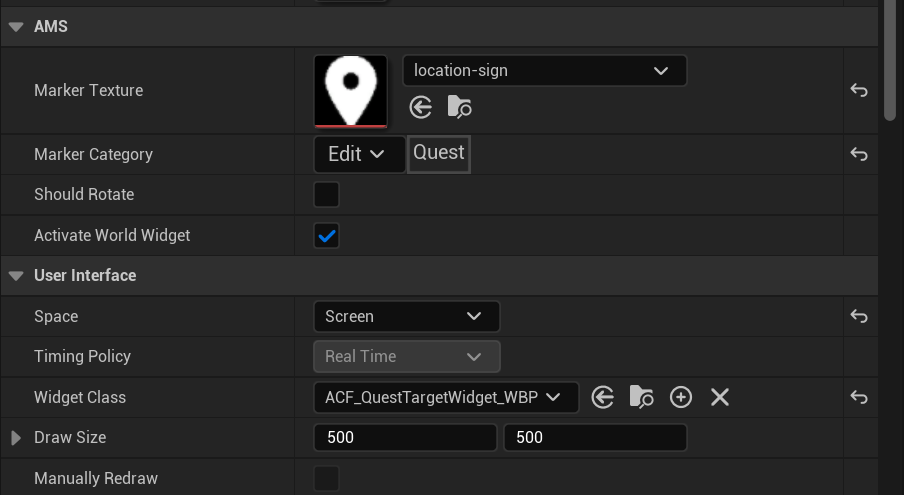The image size is (904, 495).
Task: Use selected asset for Widget Class
Action: coord(602,397)
